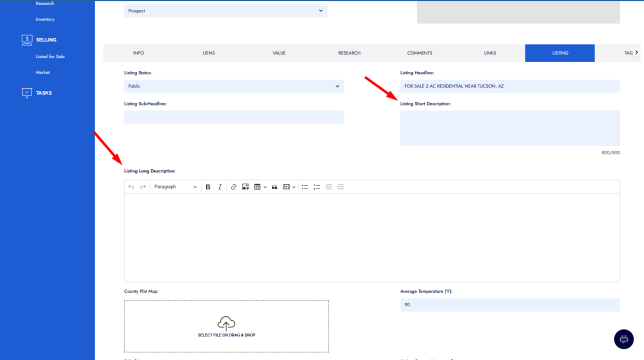Open Listed for Sale in sidebar
Image resolution: width=644 pixels, height=360 pixels.
[50, 56]
